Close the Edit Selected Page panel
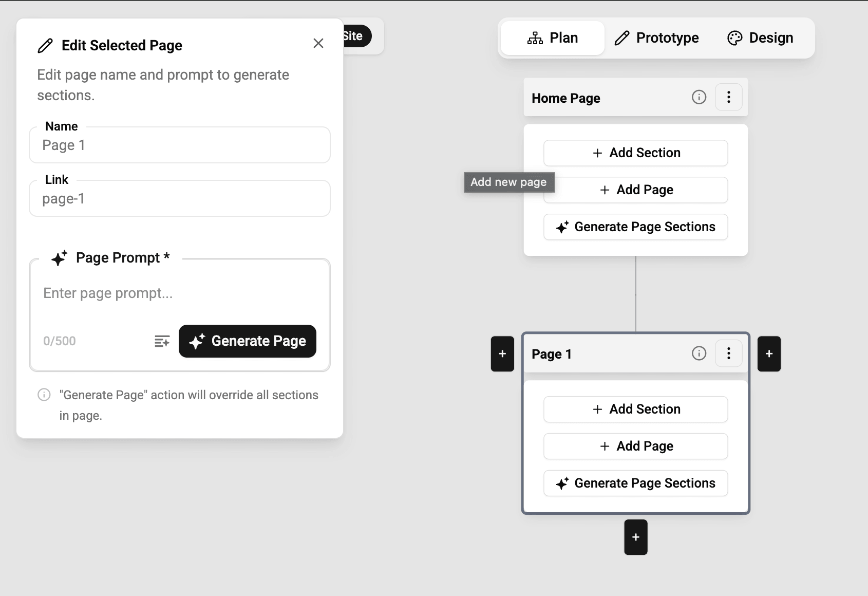The width and height of the screenshot is (868, 596). click(x=318, y=44)
